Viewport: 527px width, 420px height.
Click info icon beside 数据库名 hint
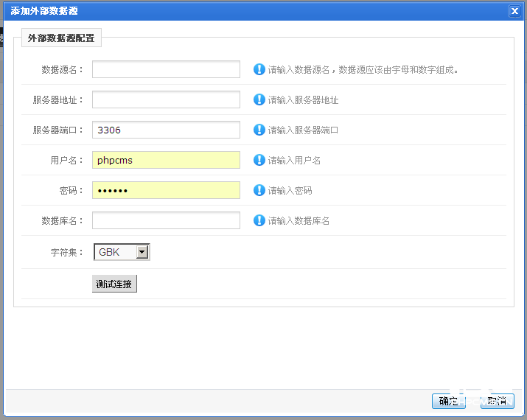pyautogui.click(x=259, y=220)
